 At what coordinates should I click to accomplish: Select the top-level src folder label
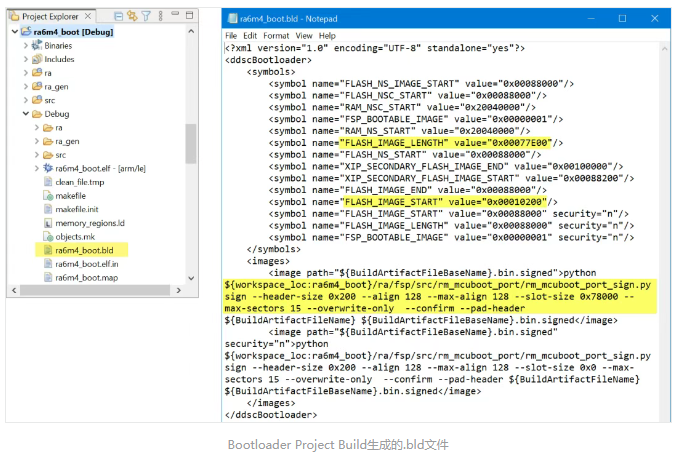tap(50, 100)
